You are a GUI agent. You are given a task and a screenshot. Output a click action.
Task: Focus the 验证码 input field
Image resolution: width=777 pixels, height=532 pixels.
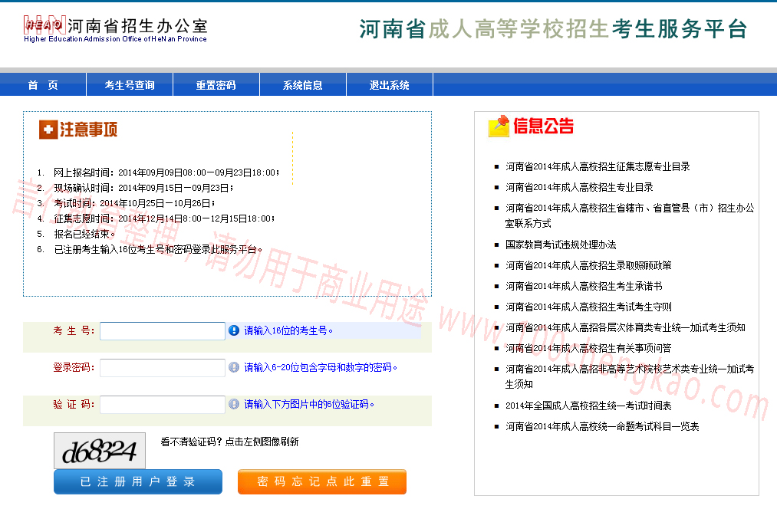tap(163, 404)
